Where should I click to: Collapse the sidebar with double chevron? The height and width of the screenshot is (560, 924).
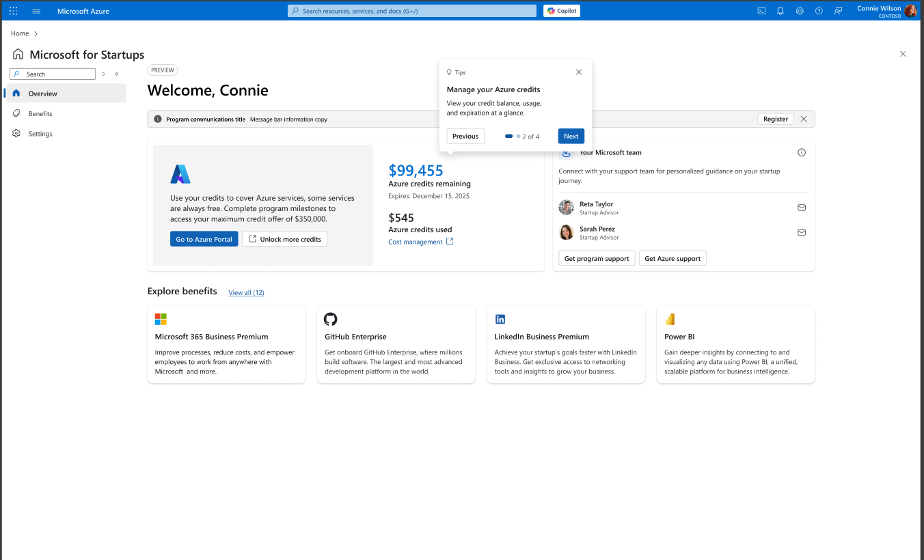click(117, 74)
